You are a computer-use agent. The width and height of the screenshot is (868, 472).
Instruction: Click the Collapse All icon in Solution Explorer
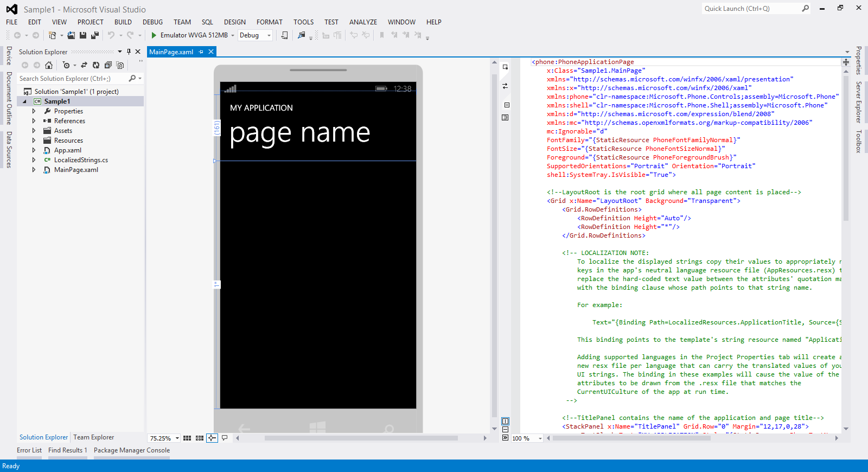pyautogui.click(x=108, y=65)
